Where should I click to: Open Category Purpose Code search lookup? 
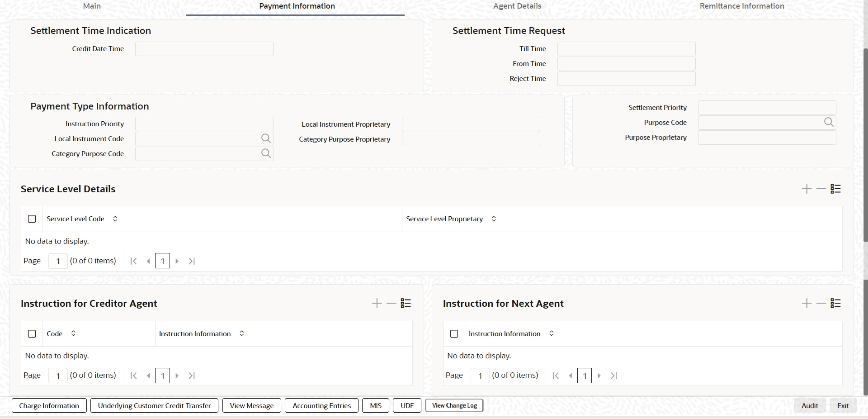click(x=266, y=153)
